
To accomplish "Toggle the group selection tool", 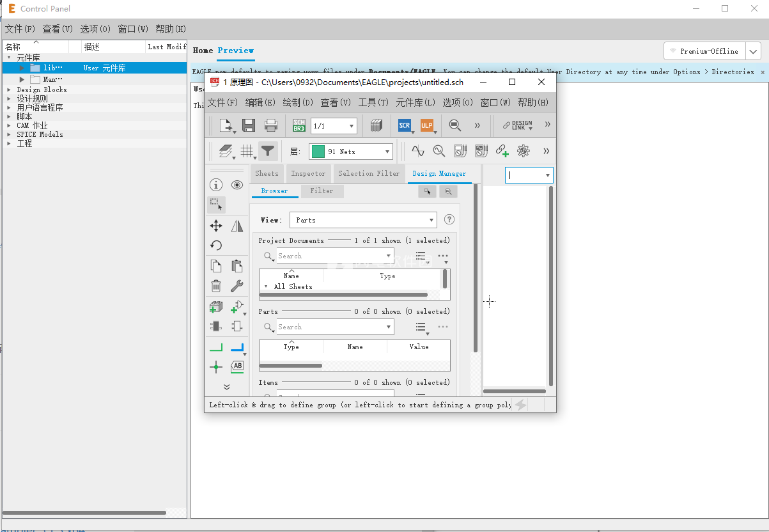I will (x=216, y=205).
